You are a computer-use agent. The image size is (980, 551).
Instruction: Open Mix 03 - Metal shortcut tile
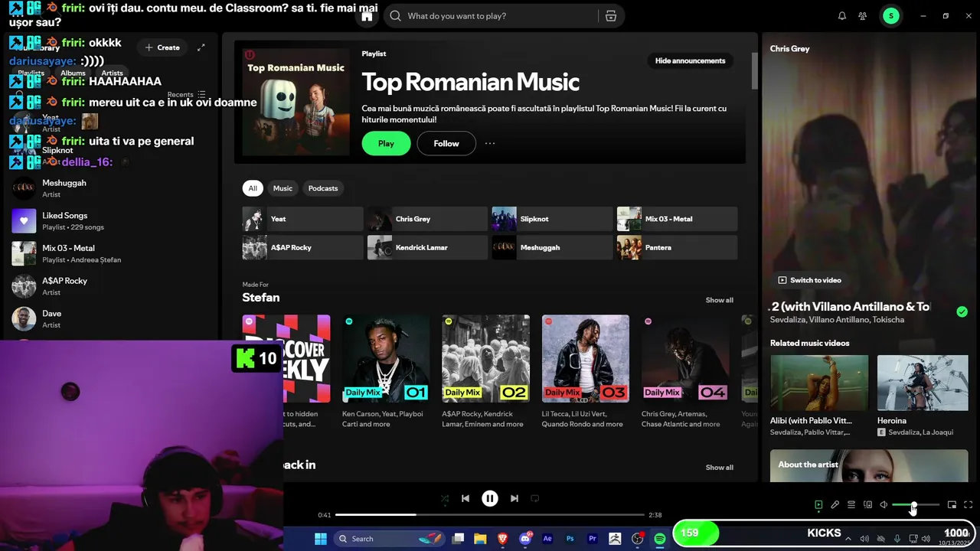(x=677, y=219)
